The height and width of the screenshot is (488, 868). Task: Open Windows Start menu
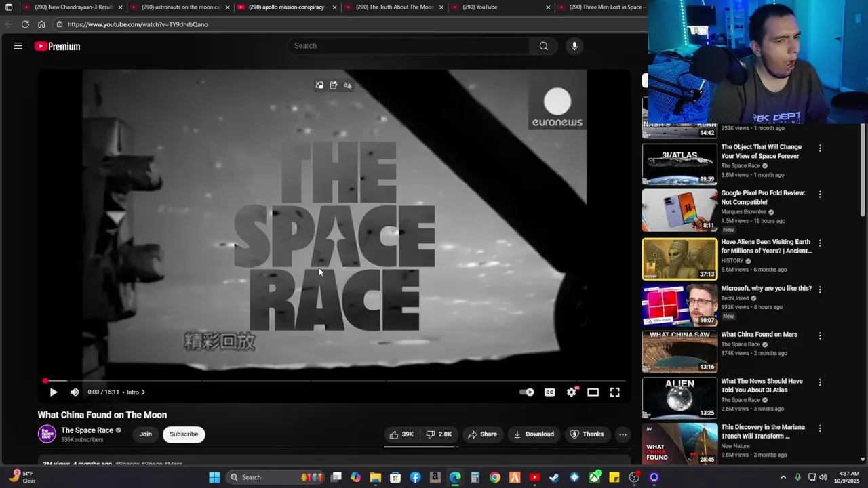click(214, 477)
